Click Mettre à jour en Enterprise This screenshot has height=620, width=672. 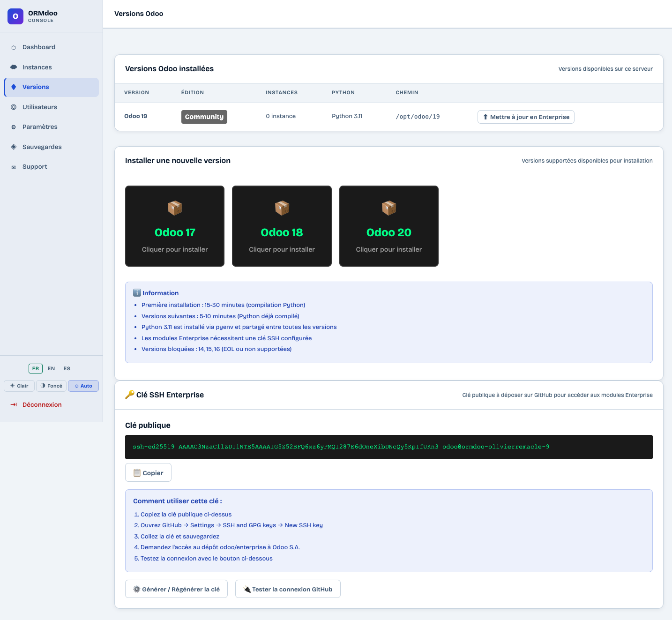pyautogui.click(x=526, y=117)
